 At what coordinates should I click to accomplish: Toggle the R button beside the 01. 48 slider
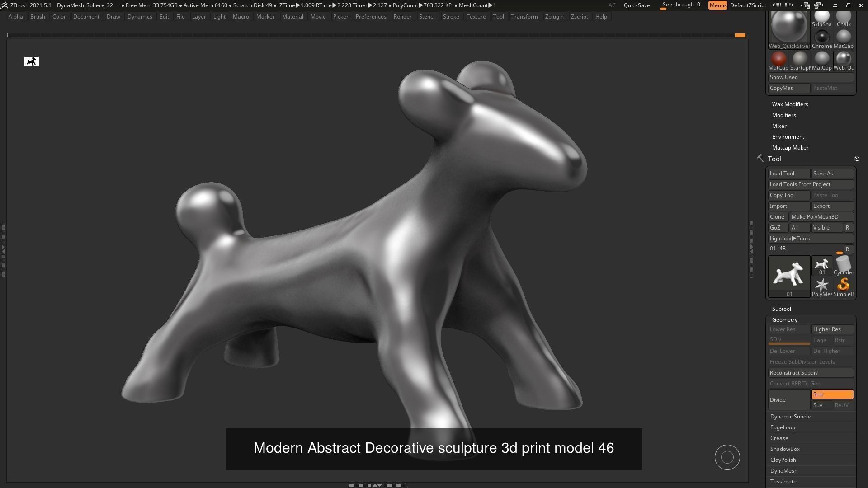[x=848, y=249]
